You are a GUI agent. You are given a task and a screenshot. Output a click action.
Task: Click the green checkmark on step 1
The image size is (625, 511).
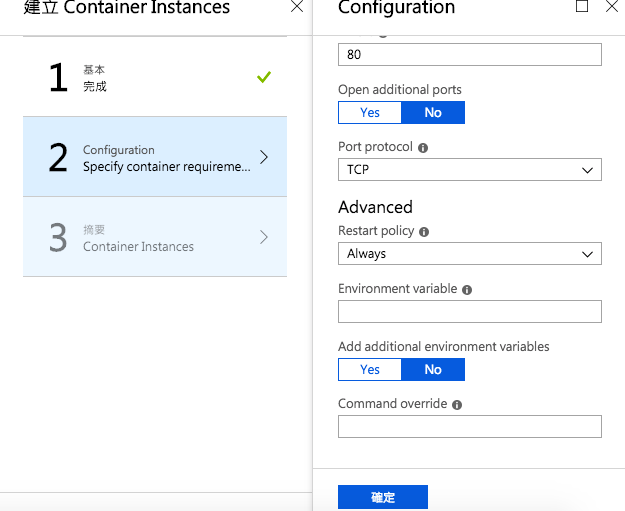point(264,77)
